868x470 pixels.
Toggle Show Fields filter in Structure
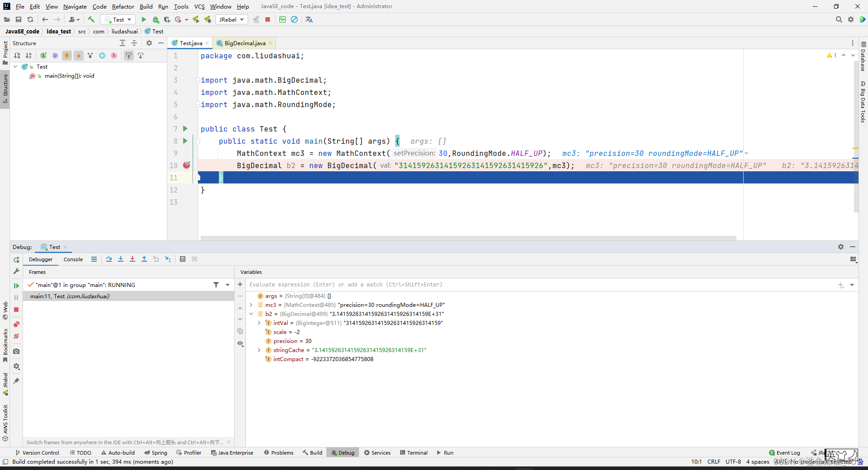67,56
